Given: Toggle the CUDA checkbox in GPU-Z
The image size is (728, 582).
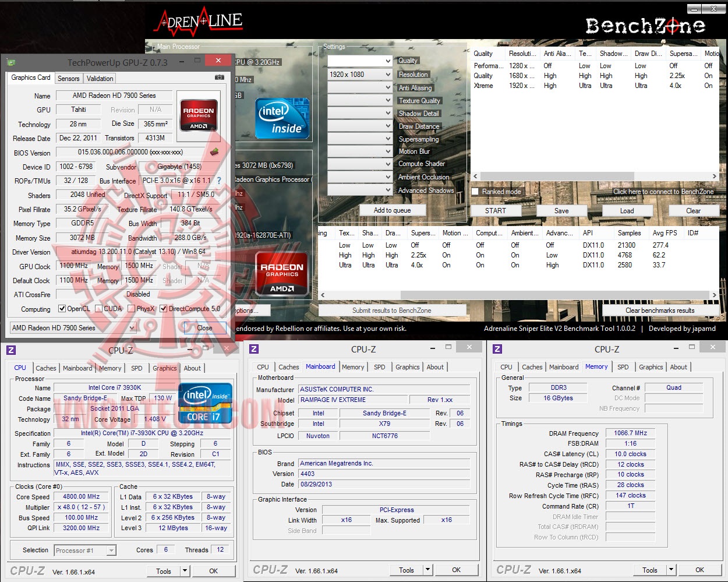Looking at the screenshot, I should coord(99,309).
